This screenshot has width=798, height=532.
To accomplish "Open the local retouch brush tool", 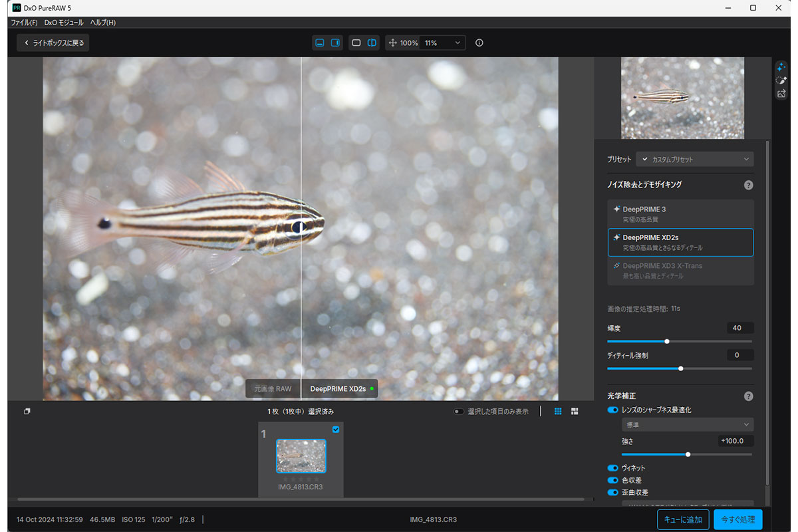I will point(781,80).
